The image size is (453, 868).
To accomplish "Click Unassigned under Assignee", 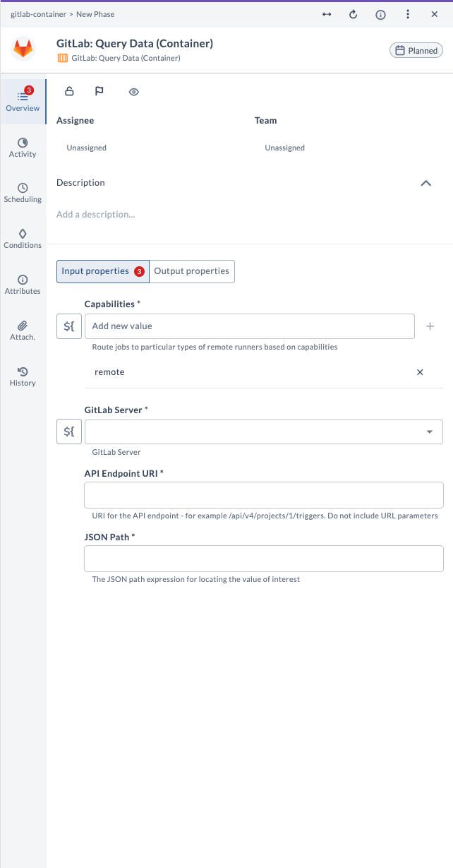I will pyautogui.click(x=87, y=148).
